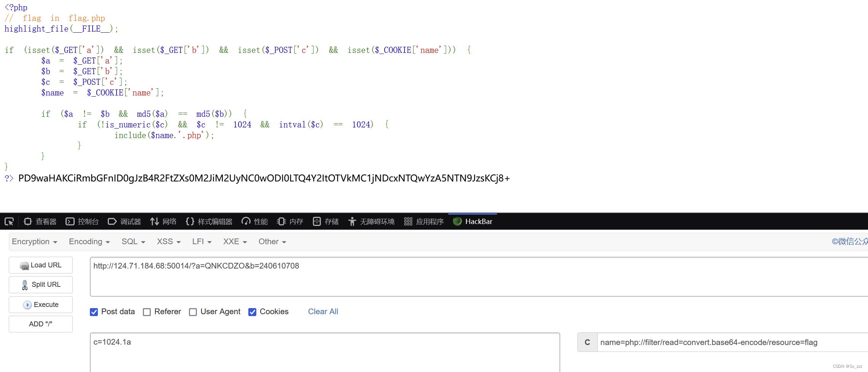Click the C label beside cookie field
868x372 pixels.
[587, 342]
